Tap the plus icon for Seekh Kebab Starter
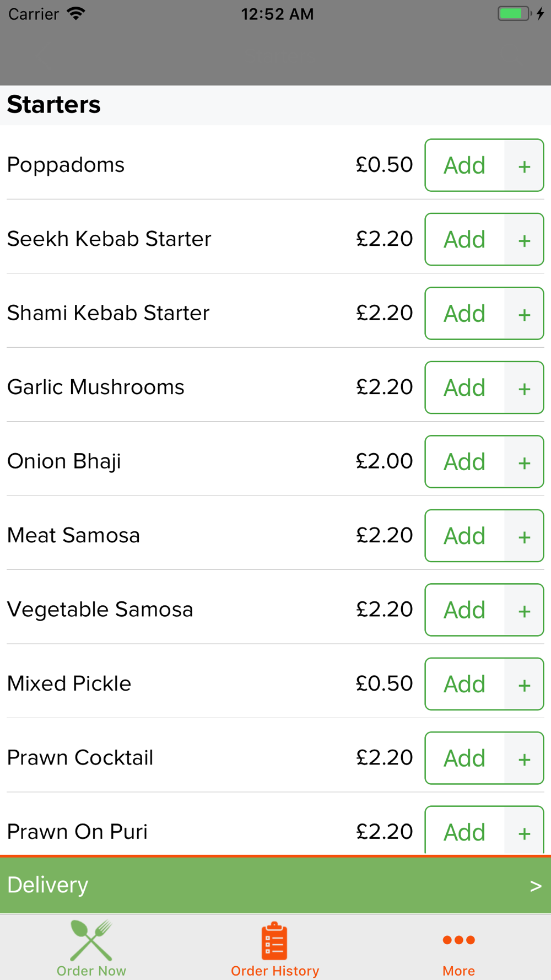Viewport: 551px width, 980px height. [524, 239]
